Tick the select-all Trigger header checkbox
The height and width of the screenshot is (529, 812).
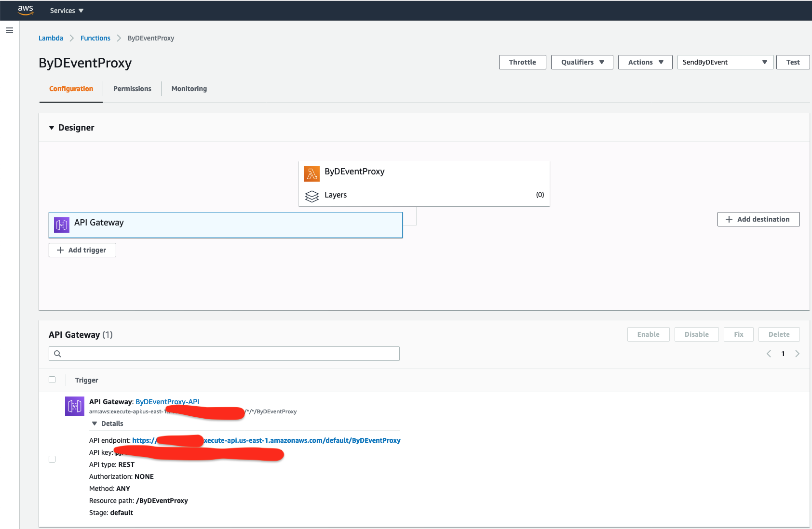click(52, 380)
